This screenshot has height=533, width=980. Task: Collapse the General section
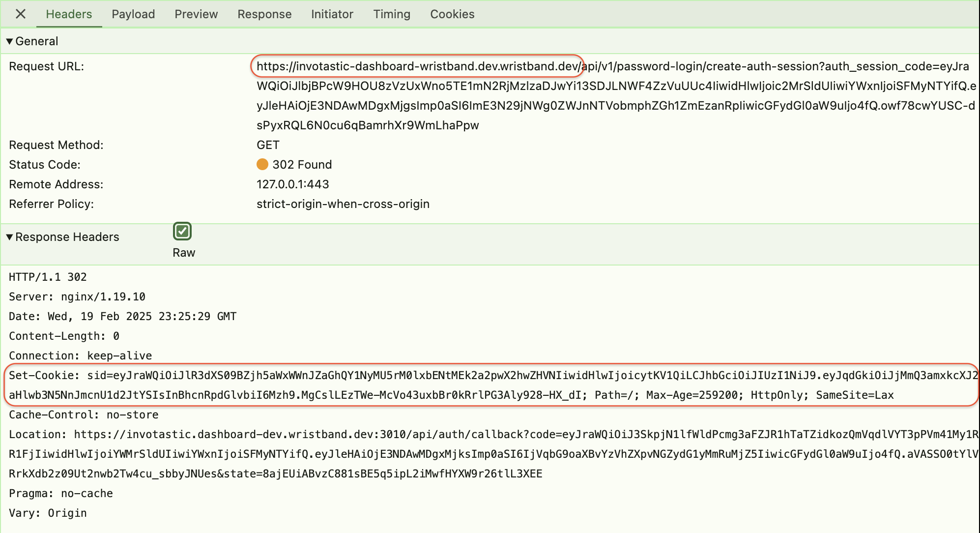9,41
